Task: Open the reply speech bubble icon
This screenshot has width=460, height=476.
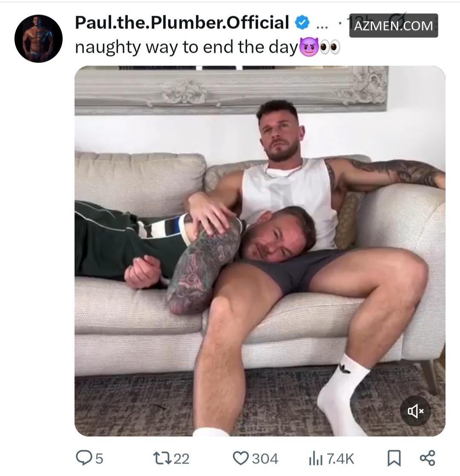Action: tap(83, 458)
